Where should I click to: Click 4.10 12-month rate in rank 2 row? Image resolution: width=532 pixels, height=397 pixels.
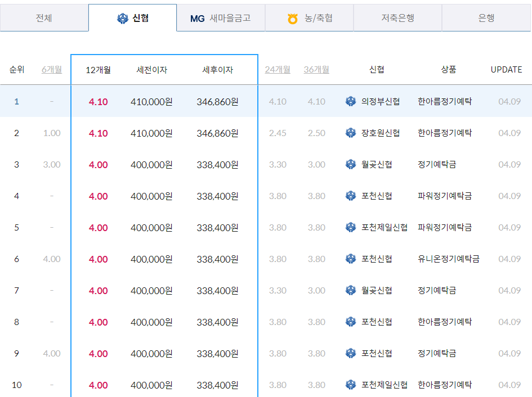[x=98, y=133]
